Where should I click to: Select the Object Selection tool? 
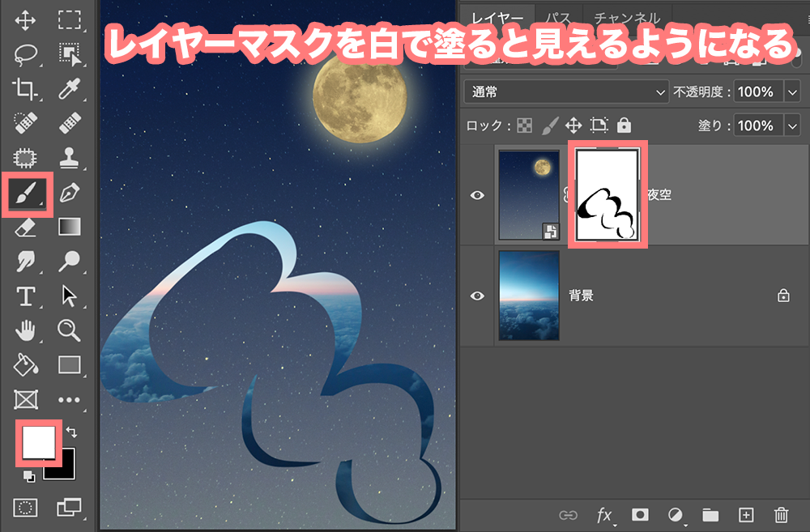click(69, 54)
